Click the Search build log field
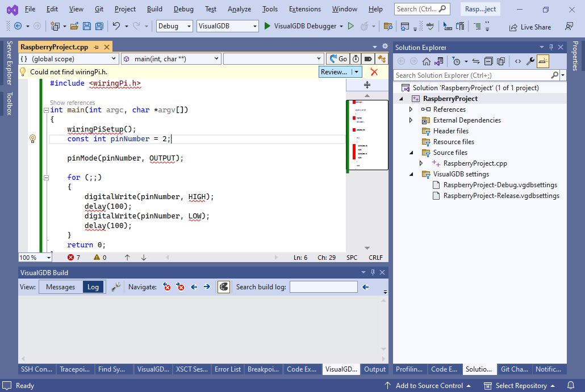This screenshot has height=392, width=585. coord(324,287)
